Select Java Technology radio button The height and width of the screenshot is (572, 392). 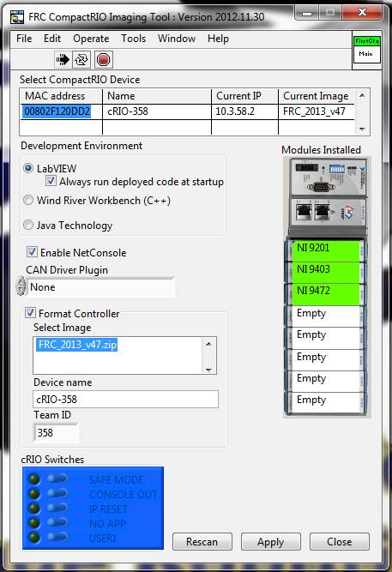[x=28, y=225]
